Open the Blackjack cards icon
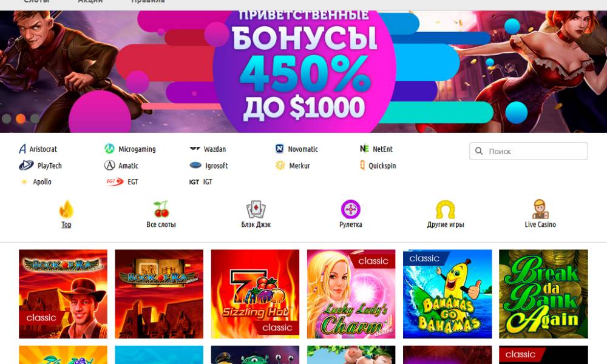This screenshot has height=364, width=607. (256, 209)
